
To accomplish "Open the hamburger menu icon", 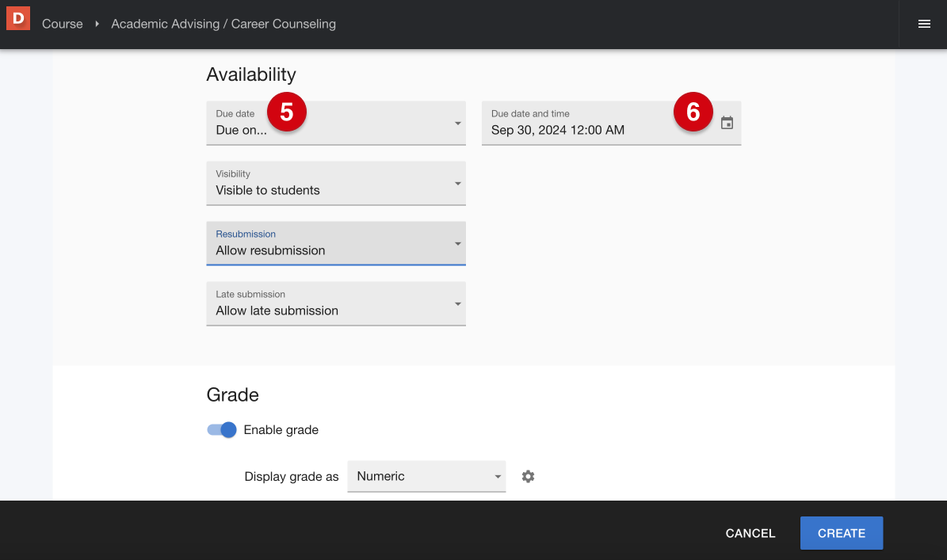I will coord(924,24).
